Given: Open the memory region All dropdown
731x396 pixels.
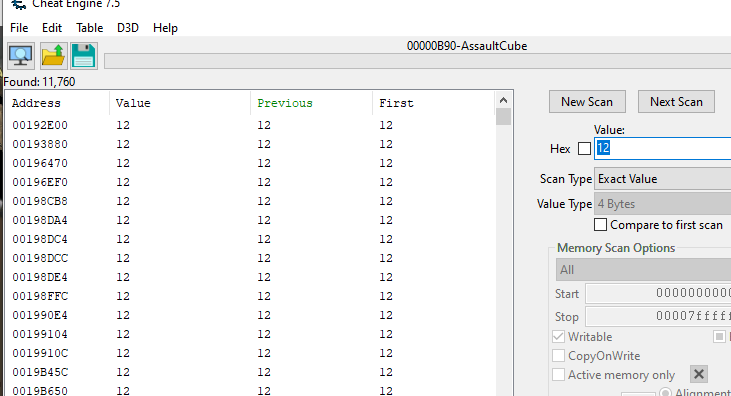Looking at the screenshot, I should [643, 270].
